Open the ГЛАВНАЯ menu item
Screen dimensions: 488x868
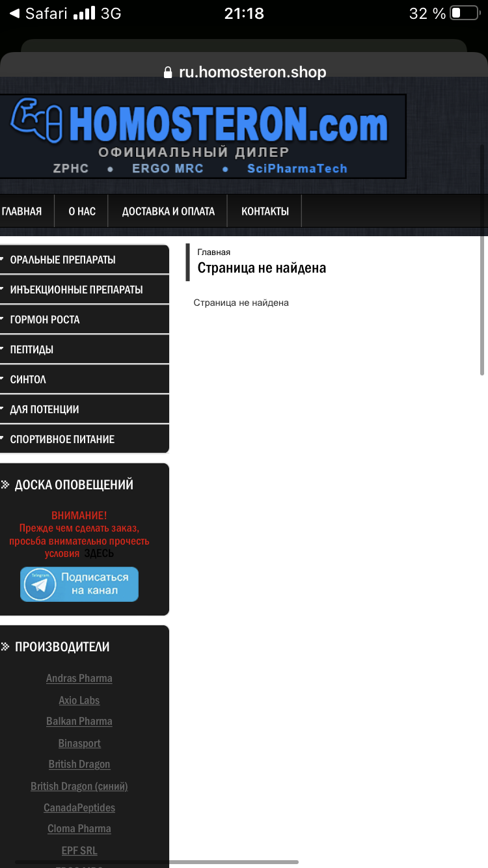pyautogui.click(x=21, y=211)
